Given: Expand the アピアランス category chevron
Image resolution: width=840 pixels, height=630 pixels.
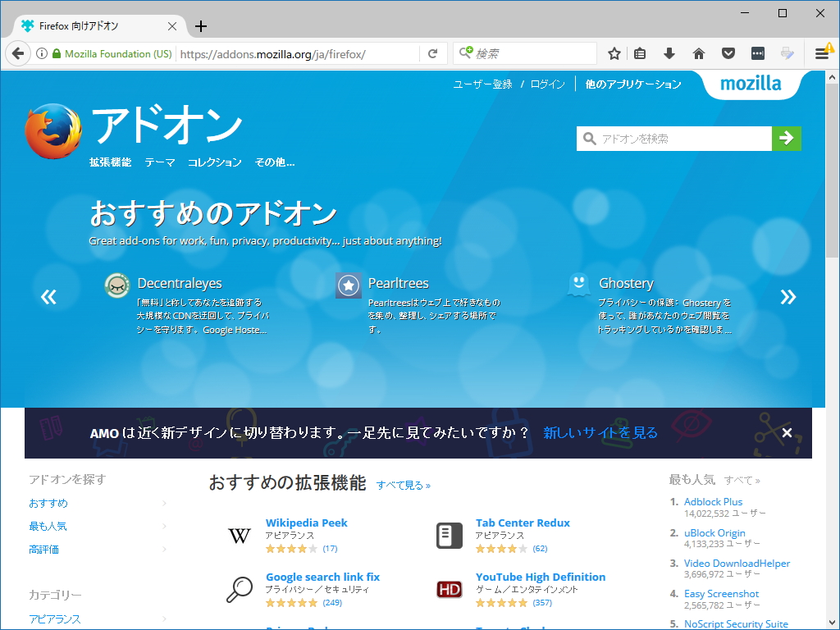Looking at the screenshot, I should coord(162,619).
